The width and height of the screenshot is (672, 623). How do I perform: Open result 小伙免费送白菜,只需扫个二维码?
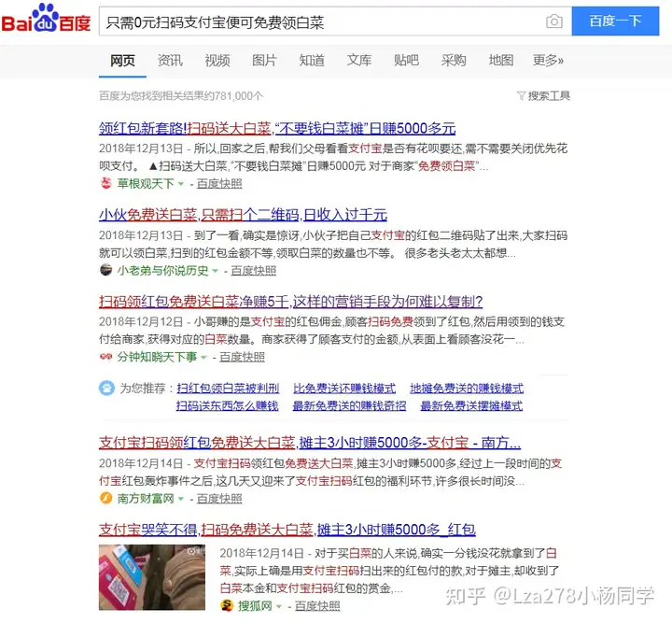(x=243, y=215)
